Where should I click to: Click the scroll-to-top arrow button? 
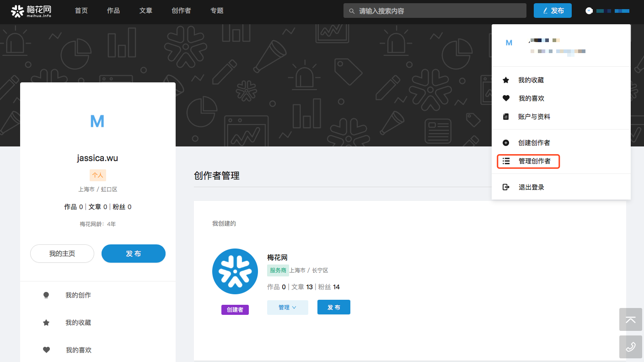(630, 319)
